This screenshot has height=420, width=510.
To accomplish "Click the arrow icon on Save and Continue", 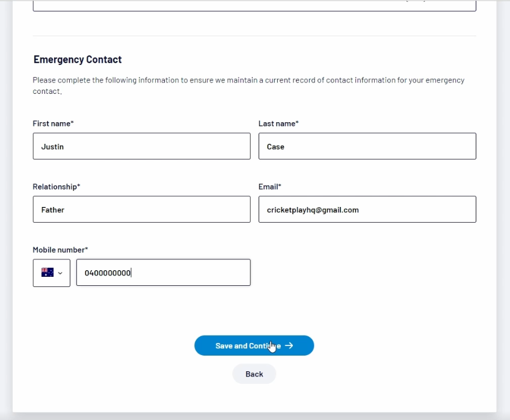I will (289, 346).
